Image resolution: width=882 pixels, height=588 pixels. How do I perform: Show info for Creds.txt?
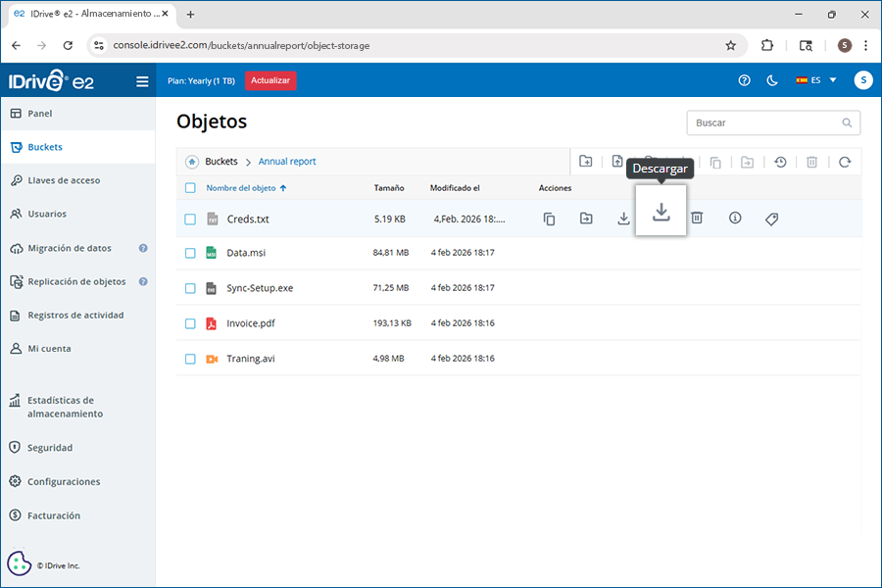point(735,218)
